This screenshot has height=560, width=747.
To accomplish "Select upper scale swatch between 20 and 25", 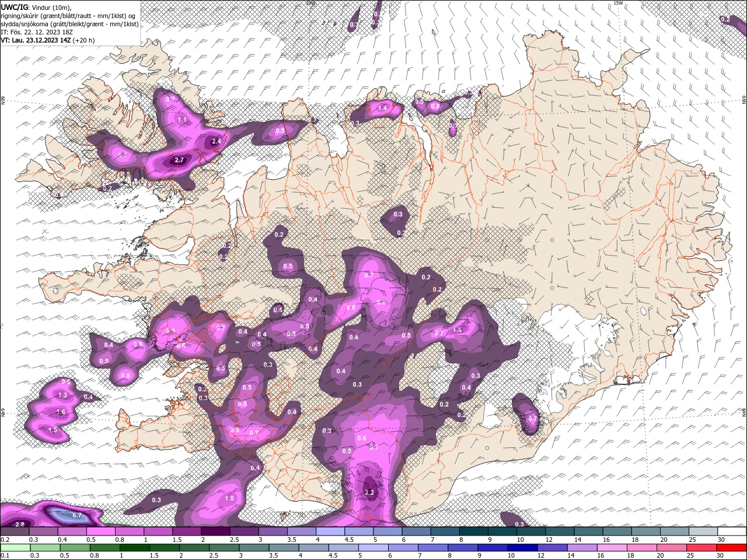I will (x=674, y=531).
